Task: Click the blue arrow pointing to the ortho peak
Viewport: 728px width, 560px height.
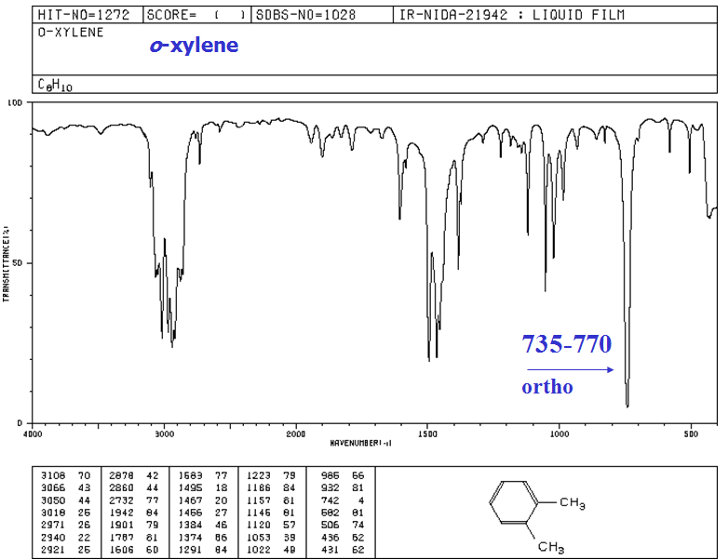Action: point(569,369)
